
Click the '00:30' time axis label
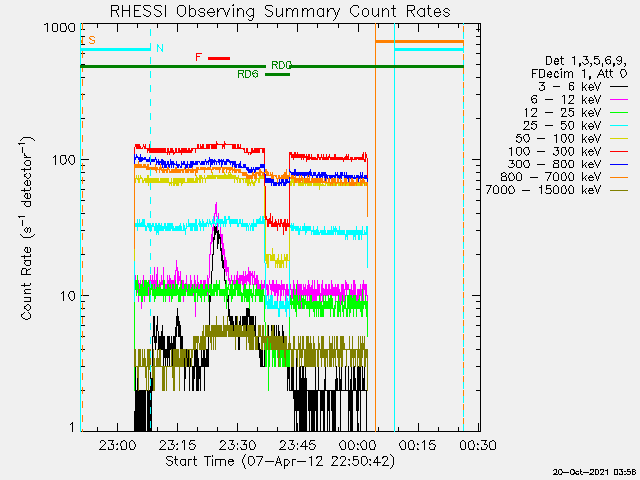[x=478, y=445]
